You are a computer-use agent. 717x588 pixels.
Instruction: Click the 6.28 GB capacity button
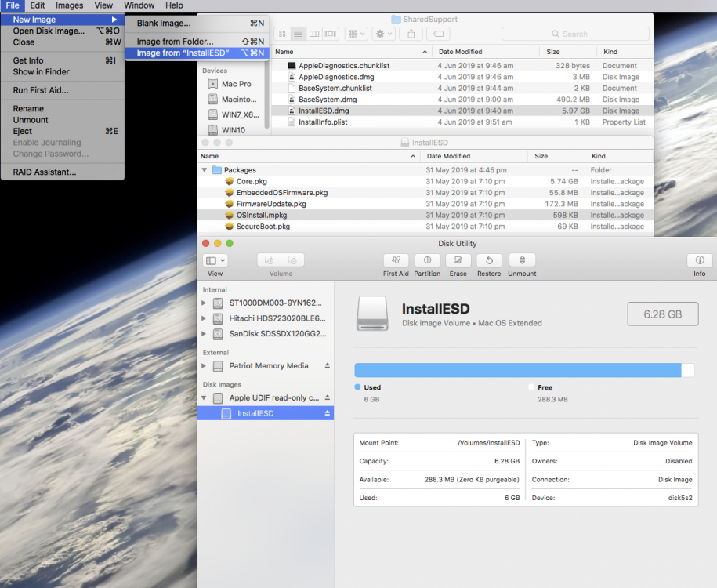[x=663, y=314]
